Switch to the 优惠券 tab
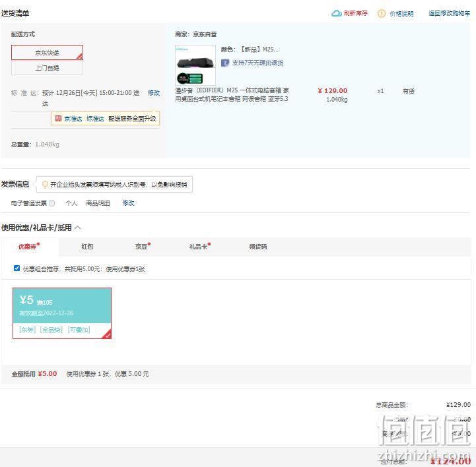 pos(29,247)
